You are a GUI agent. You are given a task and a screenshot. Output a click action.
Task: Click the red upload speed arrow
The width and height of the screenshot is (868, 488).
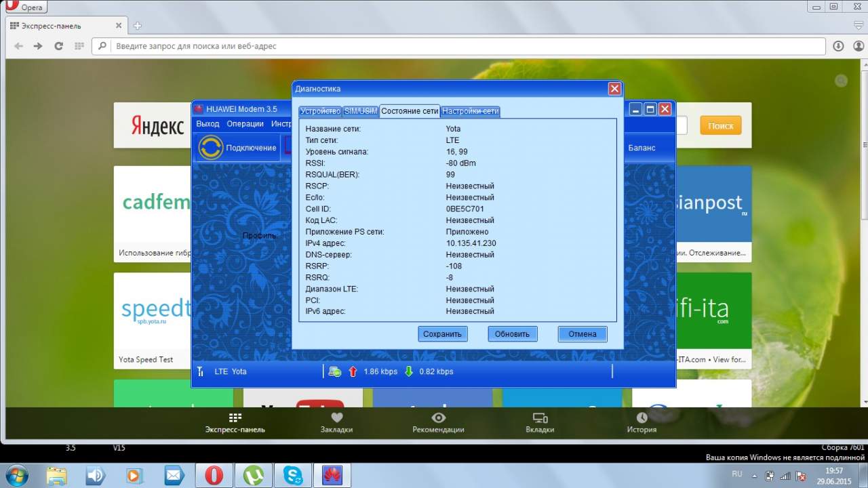(353, 371)
